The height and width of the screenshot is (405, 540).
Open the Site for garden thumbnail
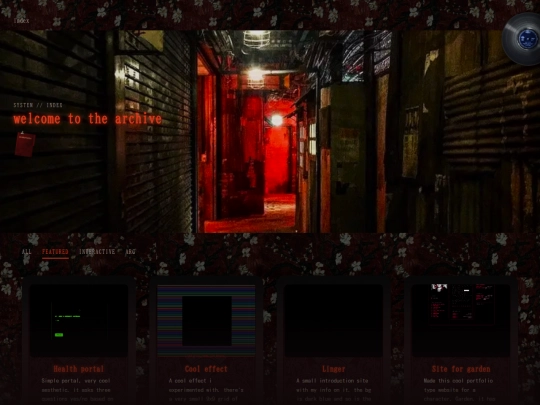tap(461, 321)
